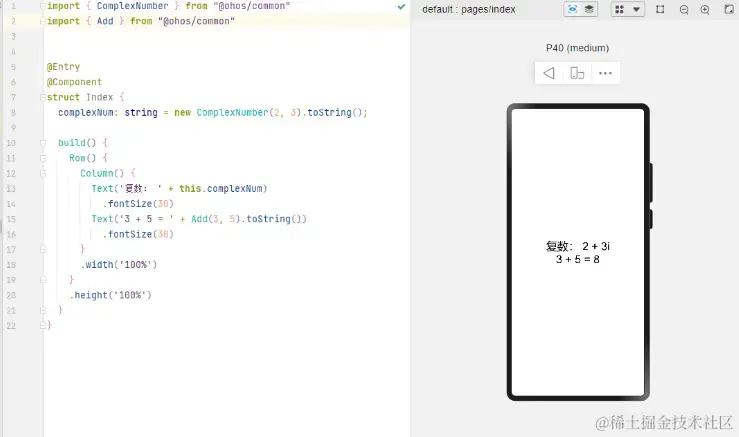Zoom out of the previewer

[684, 10]
